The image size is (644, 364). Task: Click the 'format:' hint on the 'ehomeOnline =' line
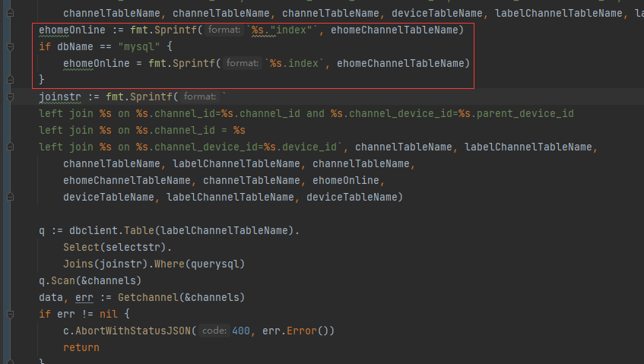click(243, 63)
